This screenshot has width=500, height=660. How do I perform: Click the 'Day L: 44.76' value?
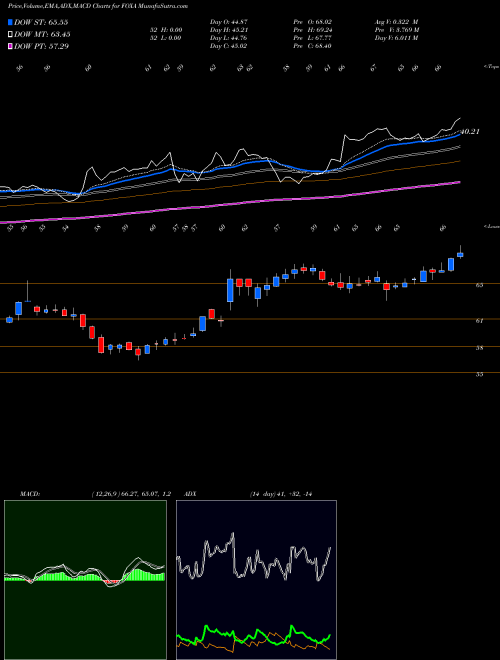tap(228, 38)
